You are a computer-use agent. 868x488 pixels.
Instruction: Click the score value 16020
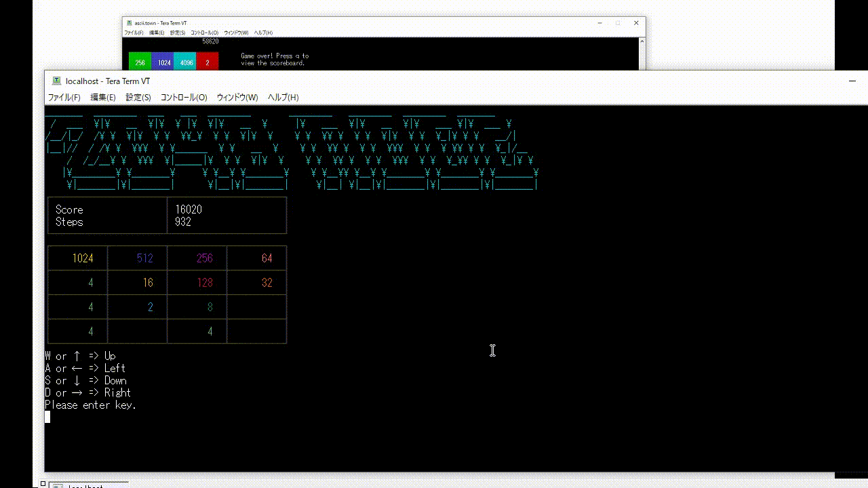click(188, 210)
